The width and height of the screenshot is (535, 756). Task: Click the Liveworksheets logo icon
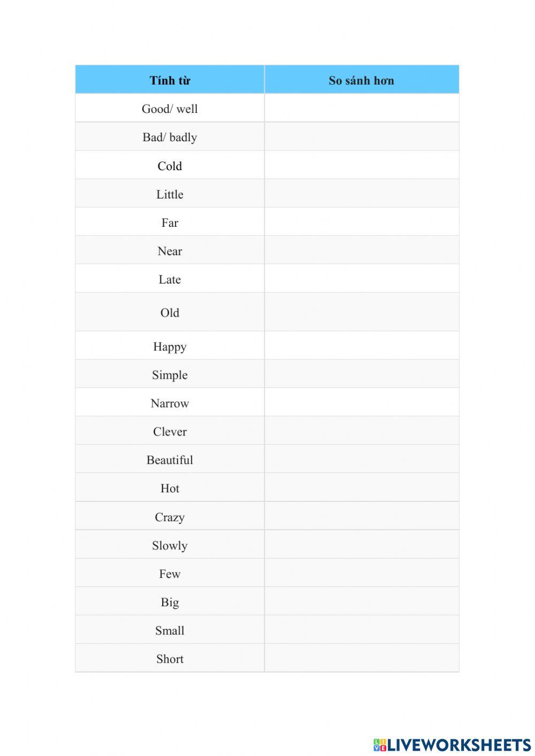(380, 745)
